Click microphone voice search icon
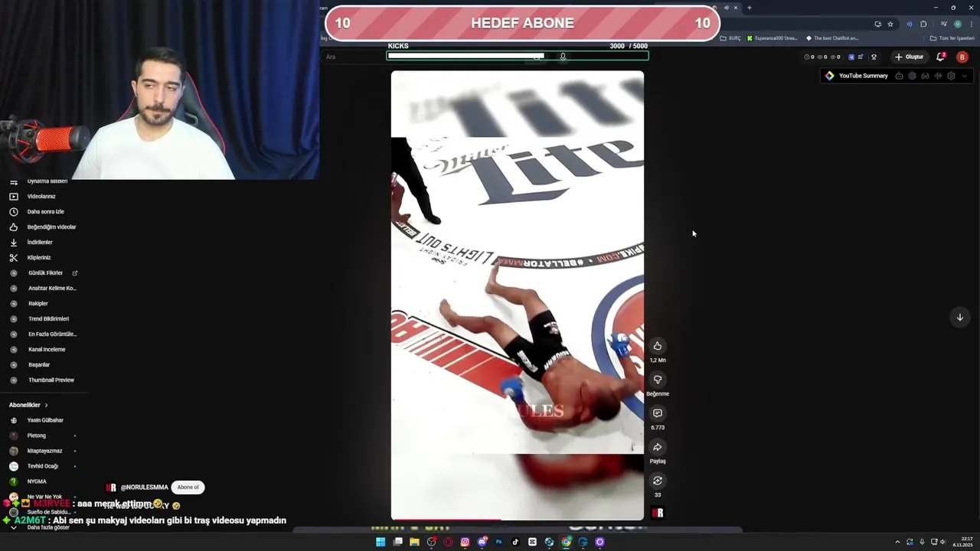Screen dimensions: 980x551 click(563, 57)
